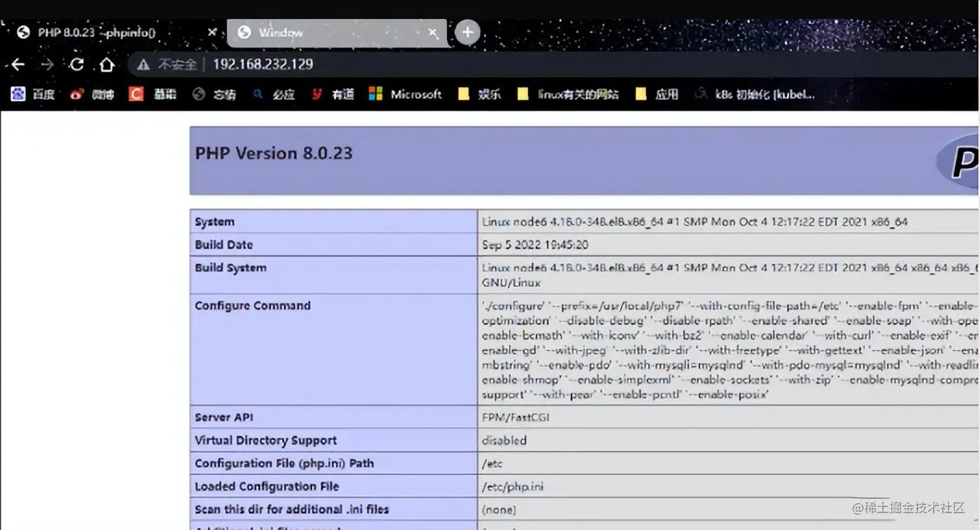Click the /etc path value

point(492,464)
